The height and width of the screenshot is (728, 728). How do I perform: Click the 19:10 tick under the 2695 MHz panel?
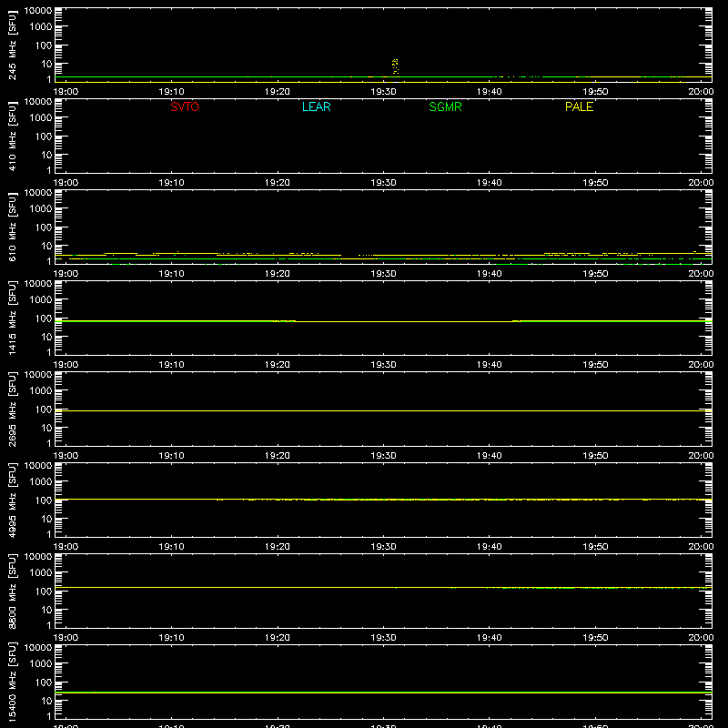pyautogui.click(x=172, y=456)
